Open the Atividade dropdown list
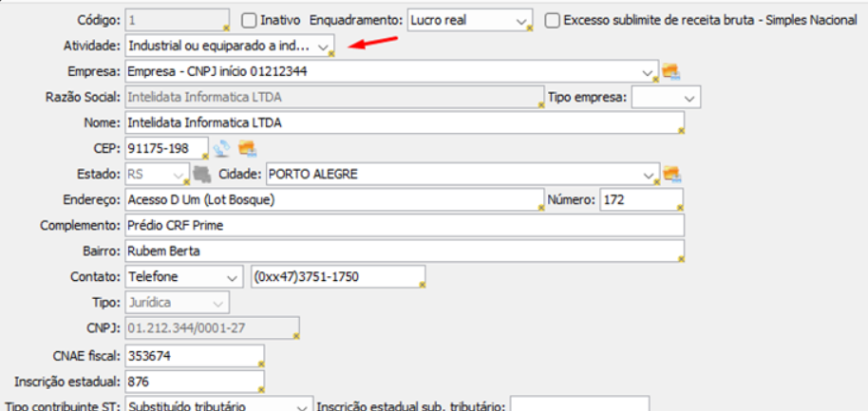Image resolution: width=868 pixels, height=411 pixels. click(324, 45)
